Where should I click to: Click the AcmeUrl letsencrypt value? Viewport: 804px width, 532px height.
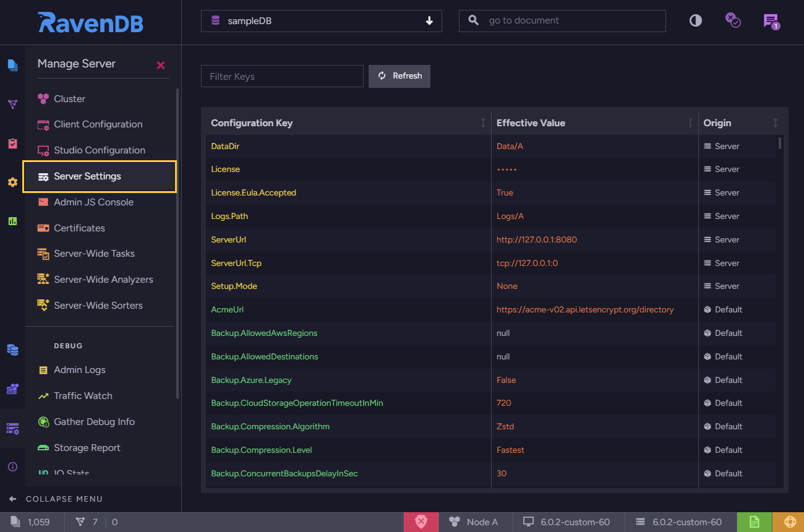(x=585, y=310)
